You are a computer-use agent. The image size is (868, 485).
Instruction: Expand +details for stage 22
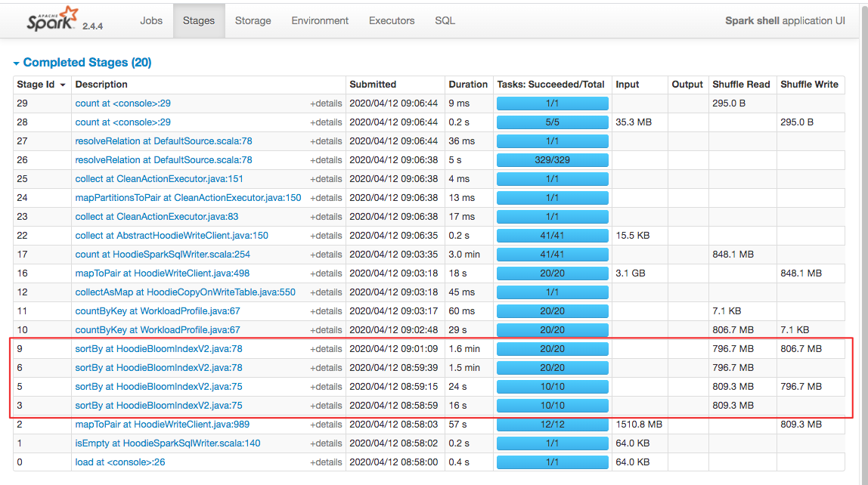coord(325,236)
